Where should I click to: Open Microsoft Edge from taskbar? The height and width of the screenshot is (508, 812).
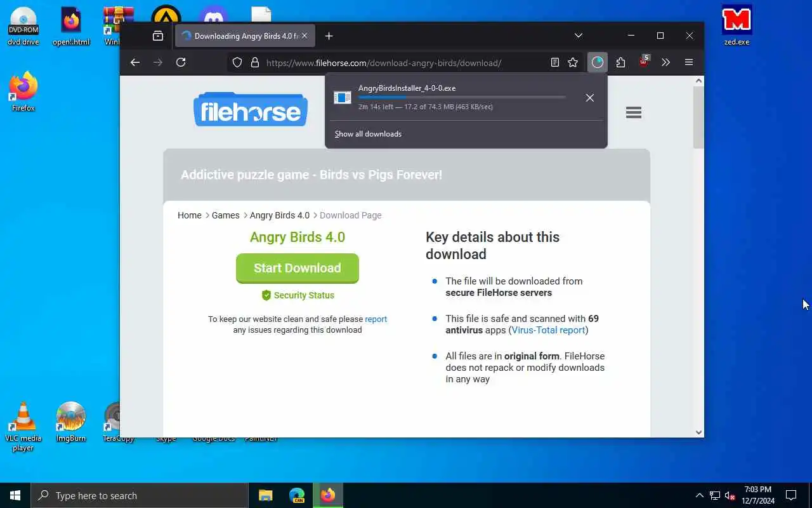296,495
